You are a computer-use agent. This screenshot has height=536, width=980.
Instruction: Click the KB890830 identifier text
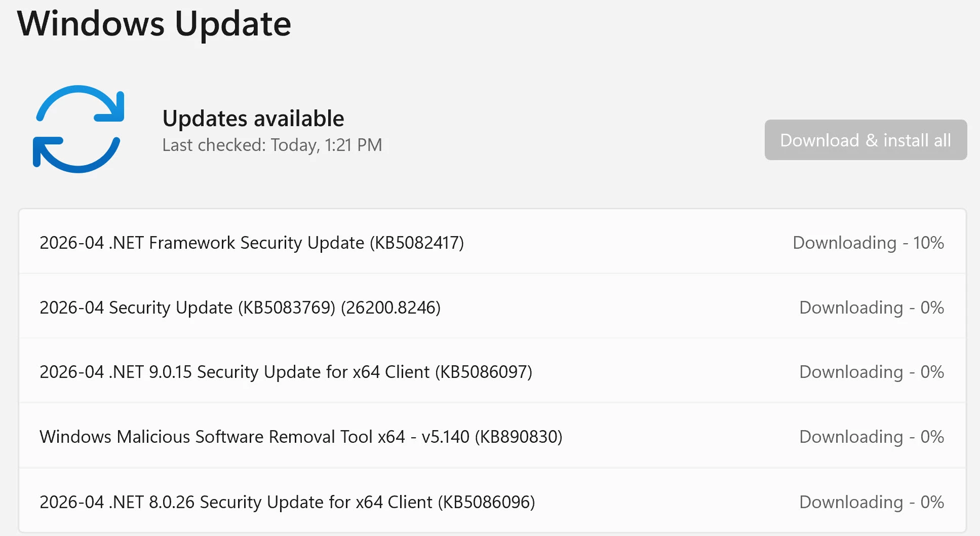tap(519, 437)
